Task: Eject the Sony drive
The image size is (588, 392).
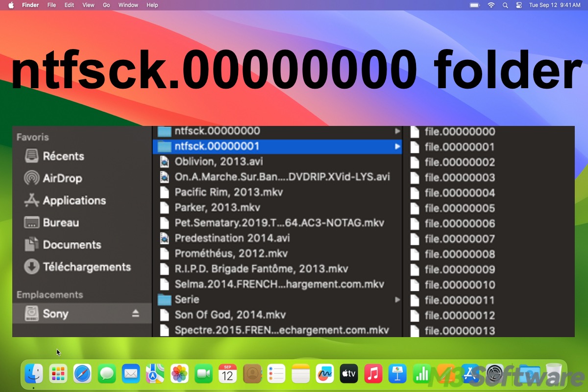Action: coord(136,313)
